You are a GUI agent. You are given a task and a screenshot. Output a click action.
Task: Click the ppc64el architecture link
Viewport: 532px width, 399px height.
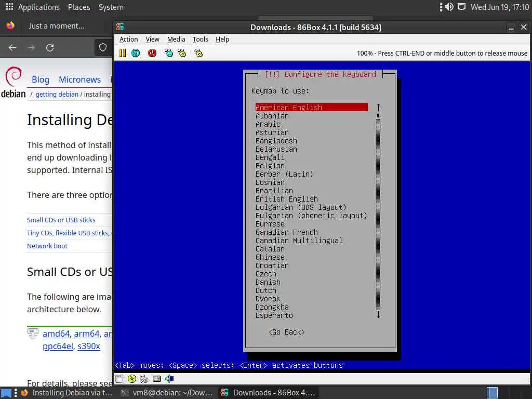pyautogui.click(x=58, y=346)
